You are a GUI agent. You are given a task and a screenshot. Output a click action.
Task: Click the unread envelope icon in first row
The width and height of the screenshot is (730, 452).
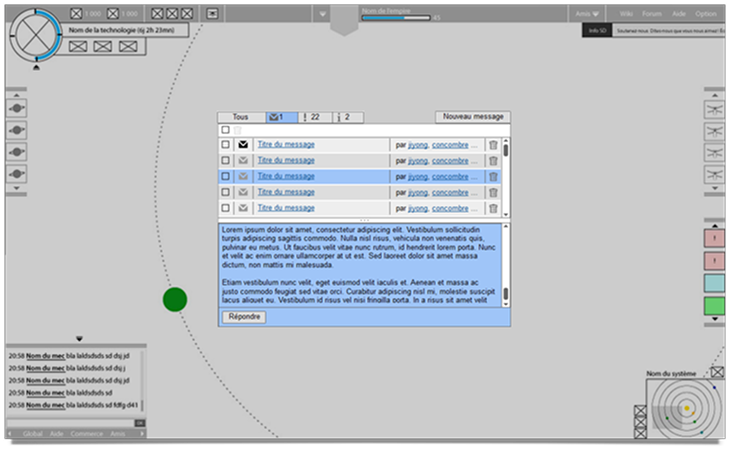click(x=243, y=145)
